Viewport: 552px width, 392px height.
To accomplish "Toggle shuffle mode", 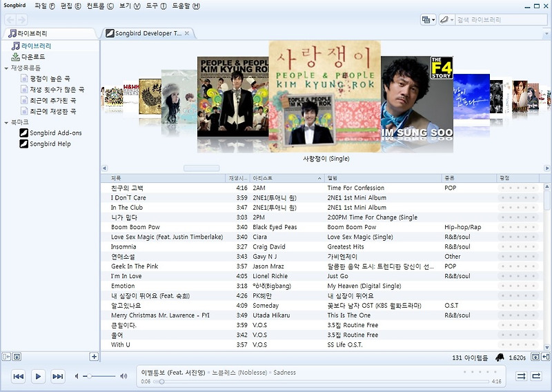I will pyautogui.click(x=521, y=377).
